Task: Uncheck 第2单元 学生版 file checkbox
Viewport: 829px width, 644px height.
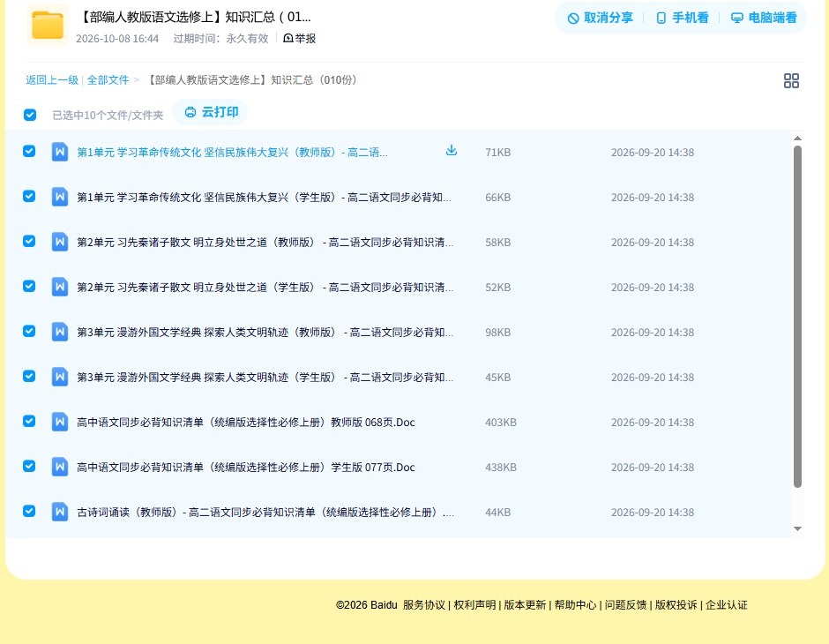Action: click(29, 286)
